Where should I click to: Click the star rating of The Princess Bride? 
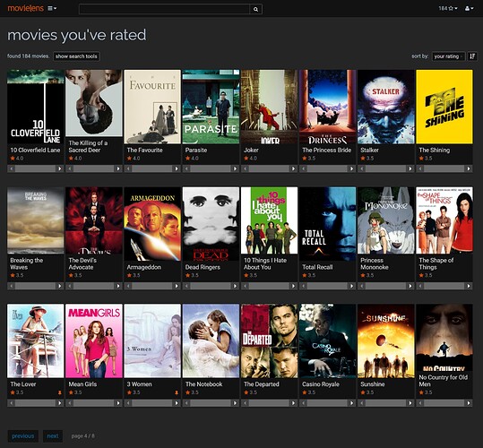coord(308,159)
